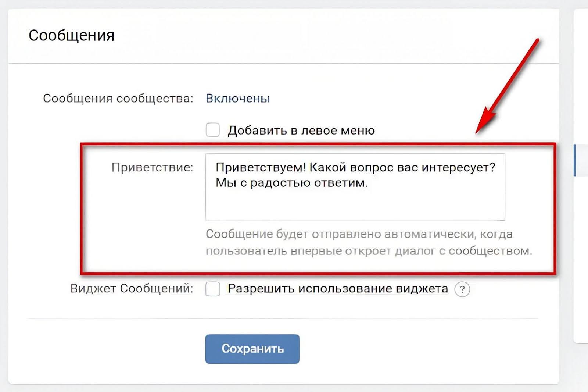Screen dimensions: 588x392
Task: Click the "Сообщения" page heading
Action: pyautogui.click(x=72, y=36)
